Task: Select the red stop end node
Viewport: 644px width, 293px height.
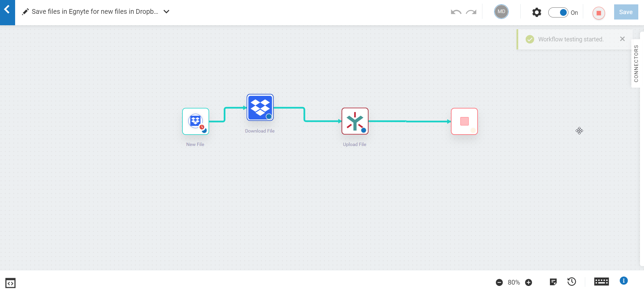Action: click(x=464, y=121)
